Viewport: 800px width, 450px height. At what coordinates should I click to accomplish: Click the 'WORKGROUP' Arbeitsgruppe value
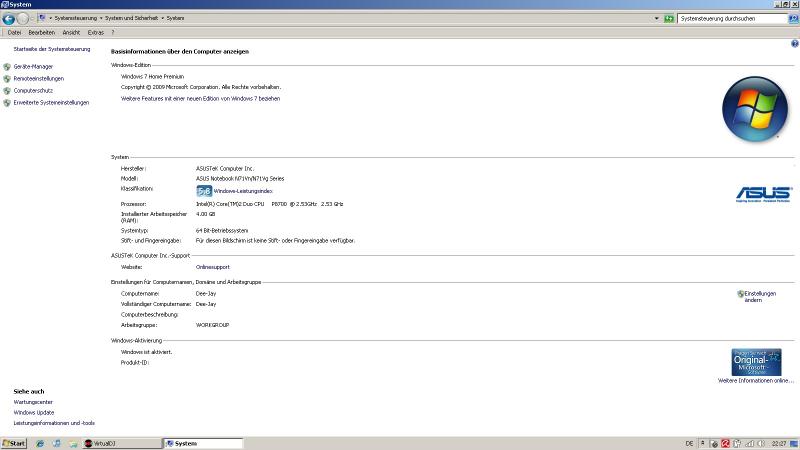212,325
